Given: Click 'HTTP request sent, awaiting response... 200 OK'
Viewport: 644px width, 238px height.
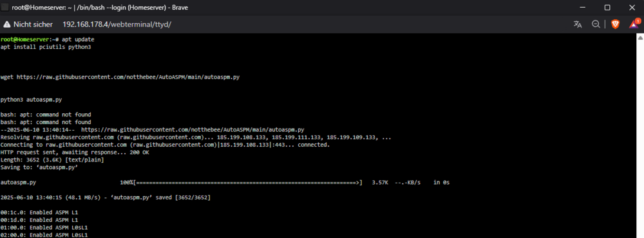Looking at the screenshot, I should tap(75, 152).
